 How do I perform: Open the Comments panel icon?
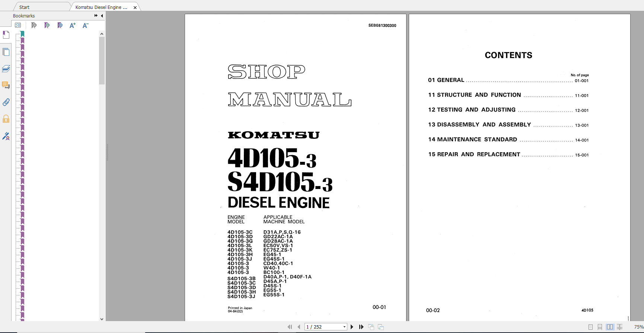tap(6, 85)
